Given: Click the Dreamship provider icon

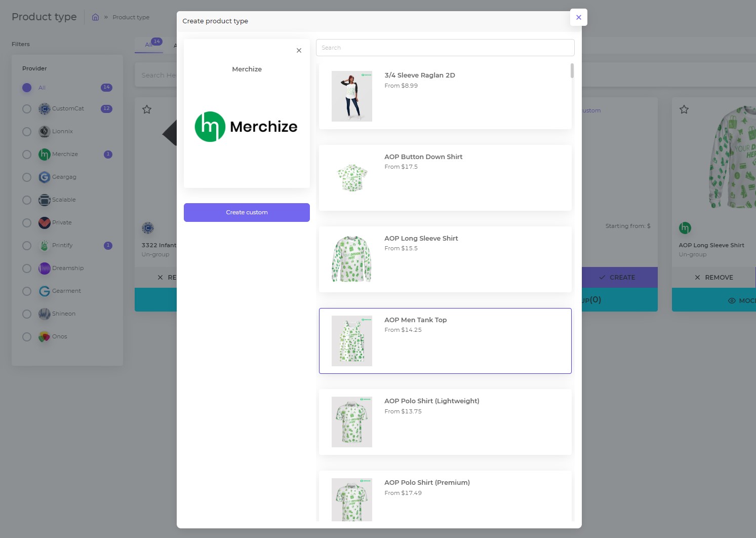Looking at the screenshot, I should pos(45,268).
